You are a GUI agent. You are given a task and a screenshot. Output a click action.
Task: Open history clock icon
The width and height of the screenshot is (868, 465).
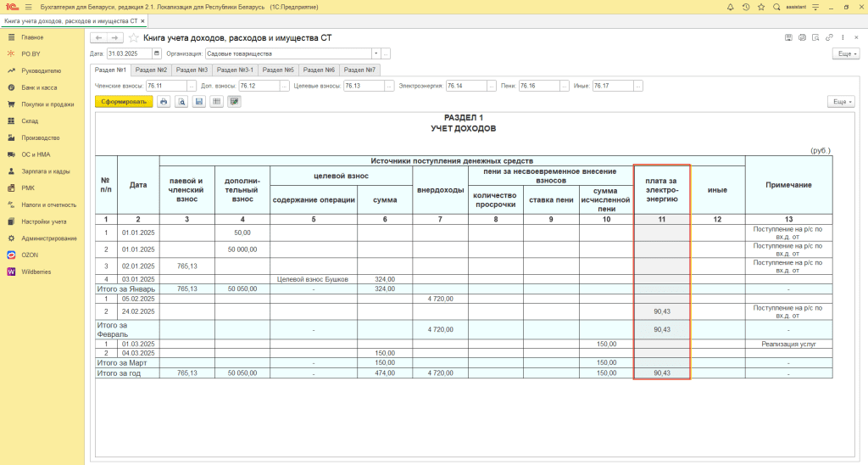click(x=746, y=7)
